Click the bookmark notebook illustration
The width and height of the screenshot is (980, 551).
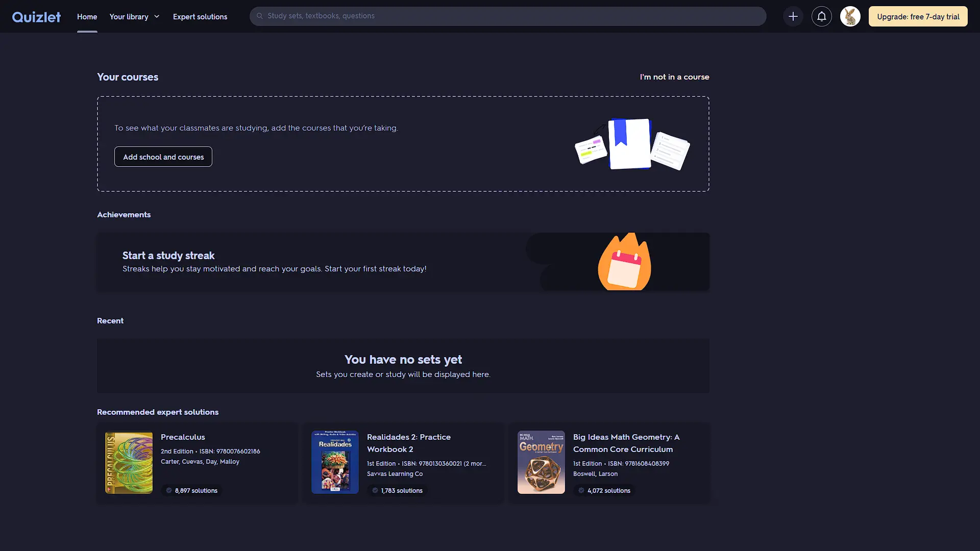point(630,144)
